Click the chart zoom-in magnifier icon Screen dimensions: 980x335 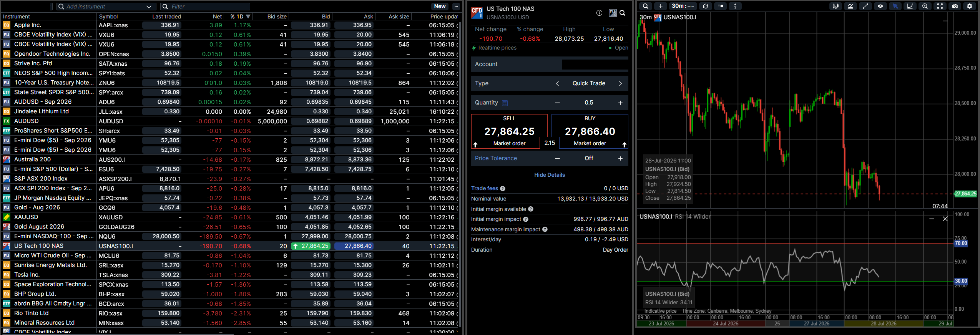pos(925,6)
